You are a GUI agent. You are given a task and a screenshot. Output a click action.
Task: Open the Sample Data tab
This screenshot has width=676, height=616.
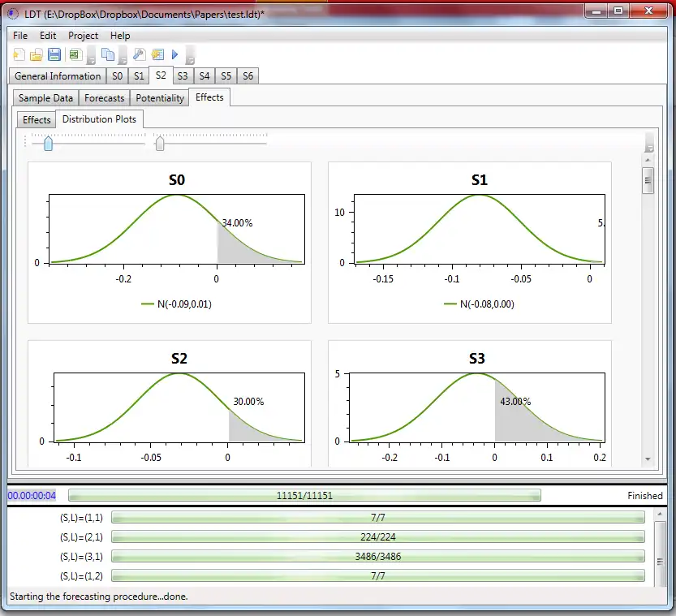click(x=46, y=98)
